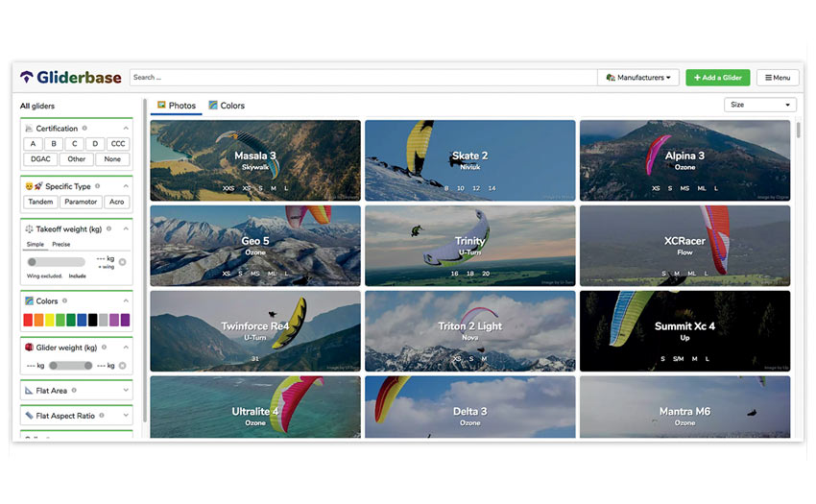Viewport: 816px width, 504px height.
Task: Click the Takeoff weight slider
Action: [x=56, y=262]
